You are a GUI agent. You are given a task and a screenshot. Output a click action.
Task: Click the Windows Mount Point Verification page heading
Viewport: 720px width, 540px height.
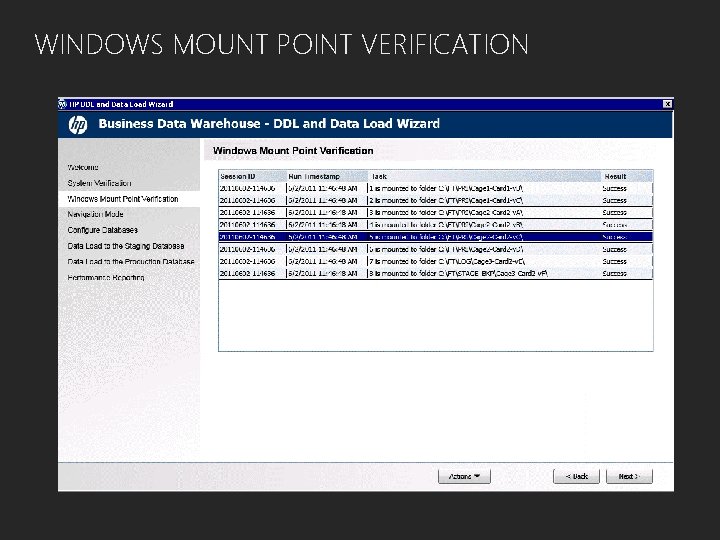point(293,151)
